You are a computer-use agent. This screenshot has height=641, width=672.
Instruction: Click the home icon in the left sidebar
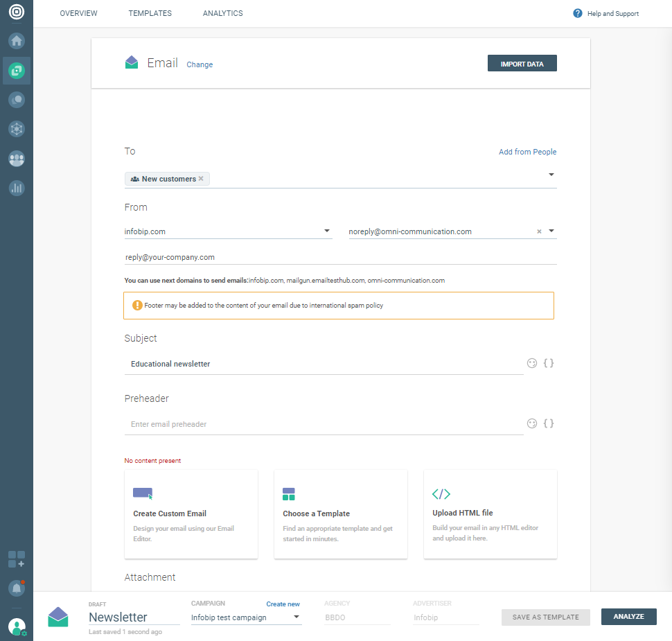(x=17, y=40)
